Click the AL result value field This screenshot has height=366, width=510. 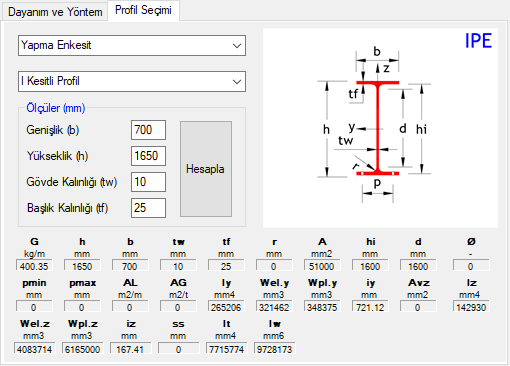[130, 307]
